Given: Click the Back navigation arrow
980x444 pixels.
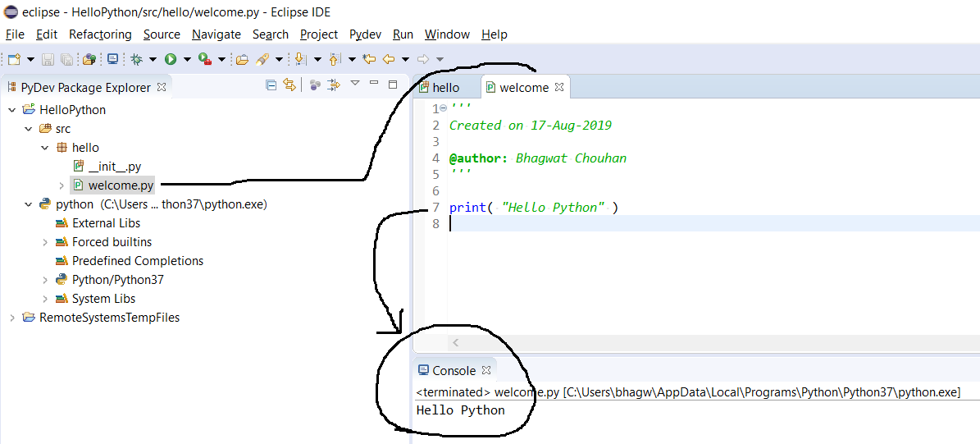Looking at the screenshot, I should [x=389, y=59].
